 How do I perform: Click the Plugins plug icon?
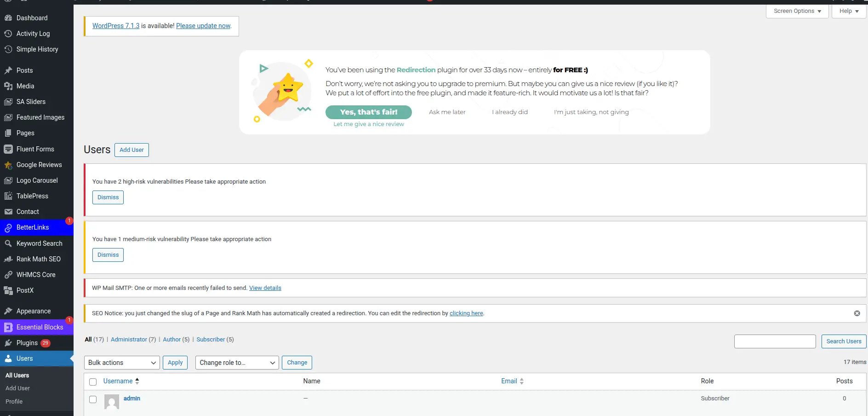[8, 343]
